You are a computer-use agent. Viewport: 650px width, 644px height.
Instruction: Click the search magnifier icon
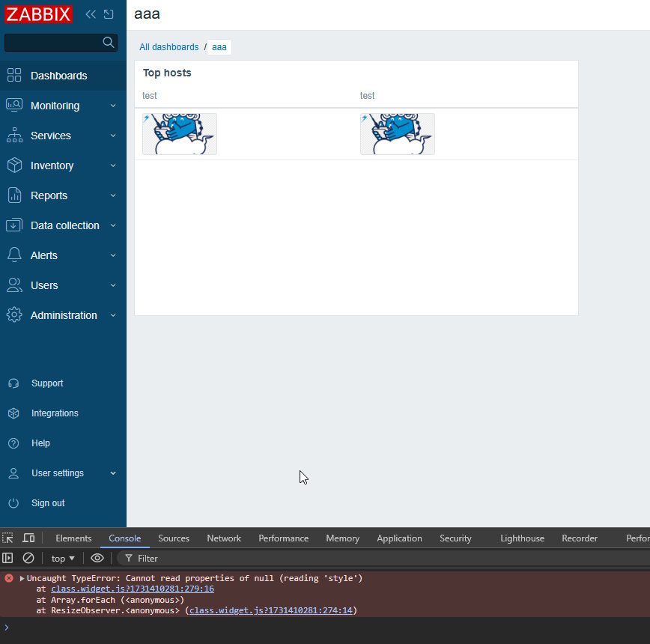pyautogui.click(x=108, y=42)
